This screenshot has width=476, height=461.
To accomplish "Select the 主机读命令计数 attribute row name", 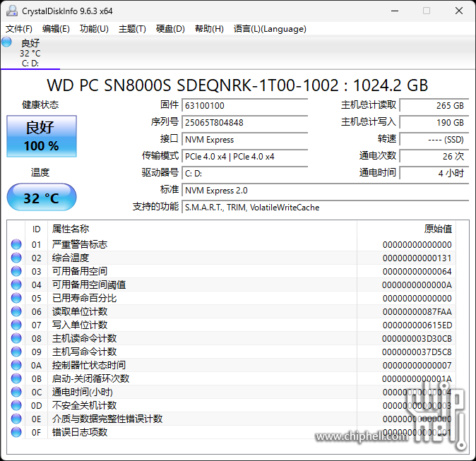I will 84,338.
